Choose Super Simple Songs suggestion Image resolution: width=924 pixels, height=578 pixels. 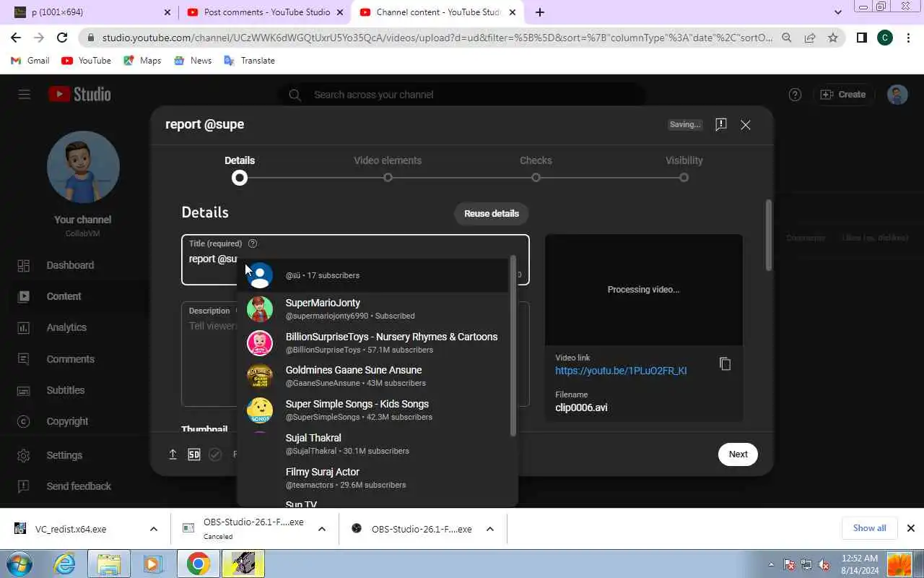372,410
